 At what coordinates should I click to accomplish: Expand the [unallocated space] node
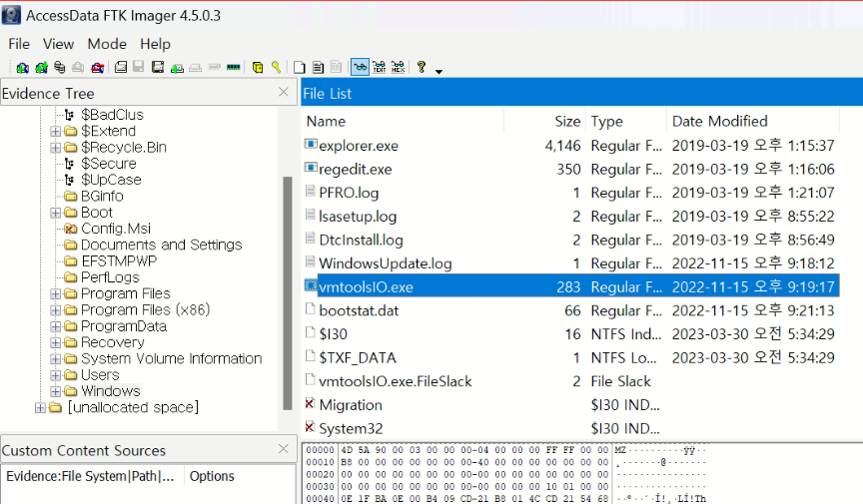click(x=40, y=408)
